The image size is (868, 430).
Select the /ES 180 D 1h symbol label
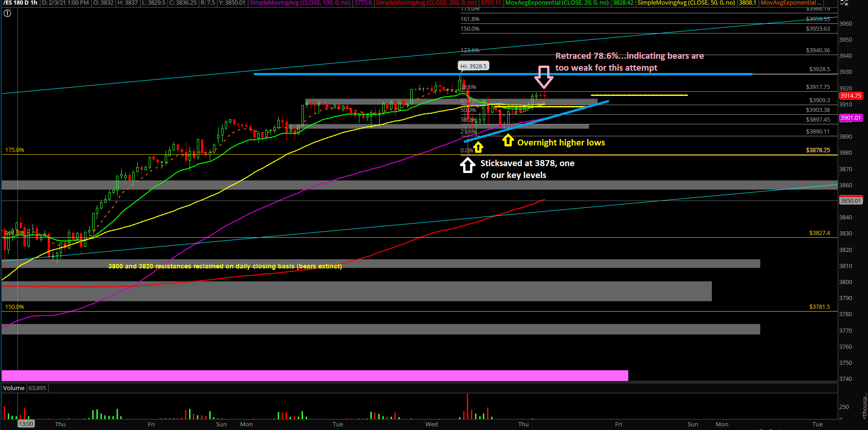coord(20,3)
